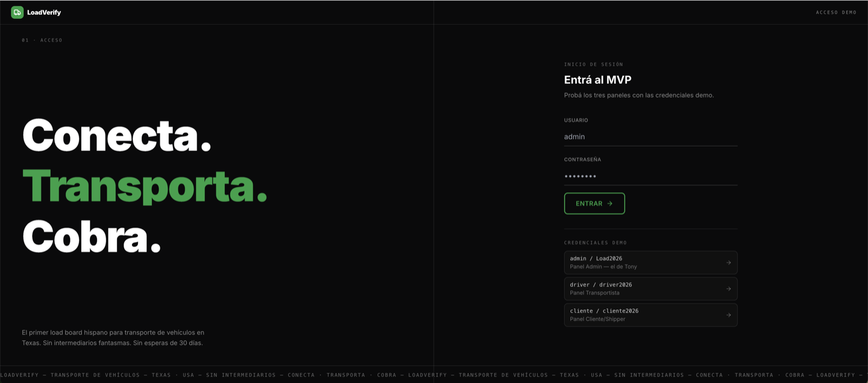This screenshot has width=868, height=383.
Task: Click the INICIO DE SESIÓN label
Action: click(x=594, y=65)
